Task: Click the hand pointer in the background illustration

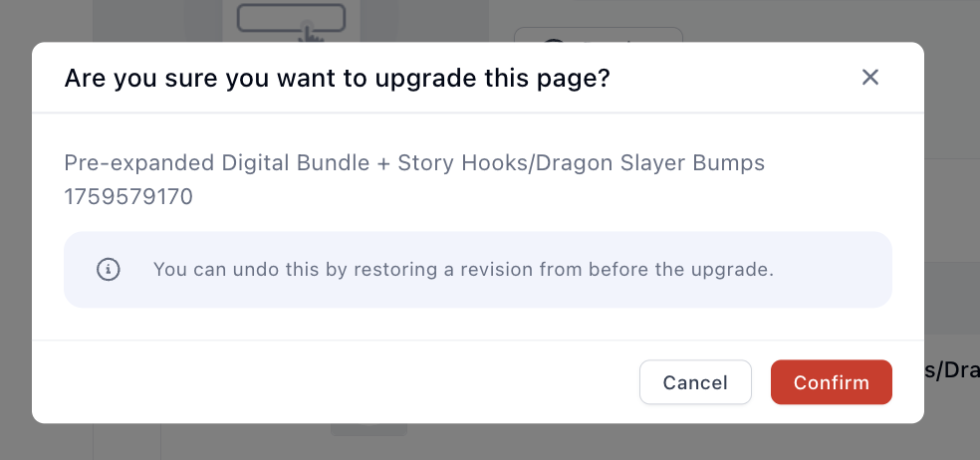Action: click(312, 33)
